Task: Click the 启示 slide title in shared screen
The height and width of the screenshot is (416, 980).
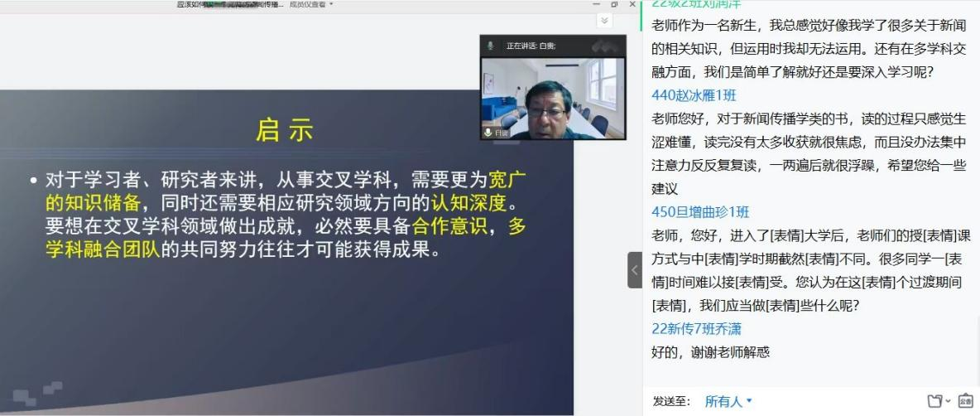Action: point(285,130)
